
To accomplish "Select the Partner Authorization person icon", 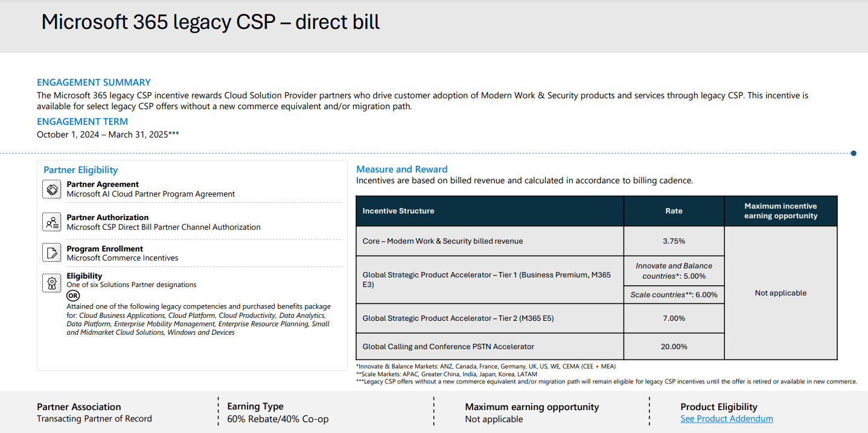I will click(x=51, y=222).
